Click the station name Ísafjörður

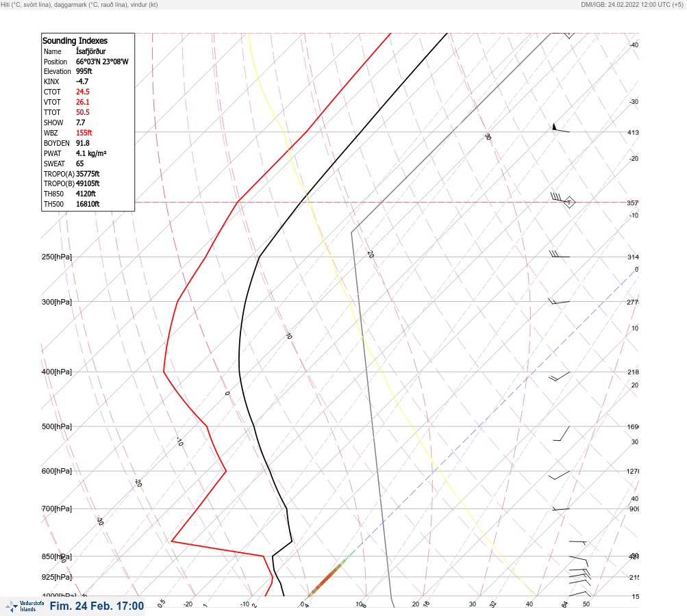coord(90,51)
